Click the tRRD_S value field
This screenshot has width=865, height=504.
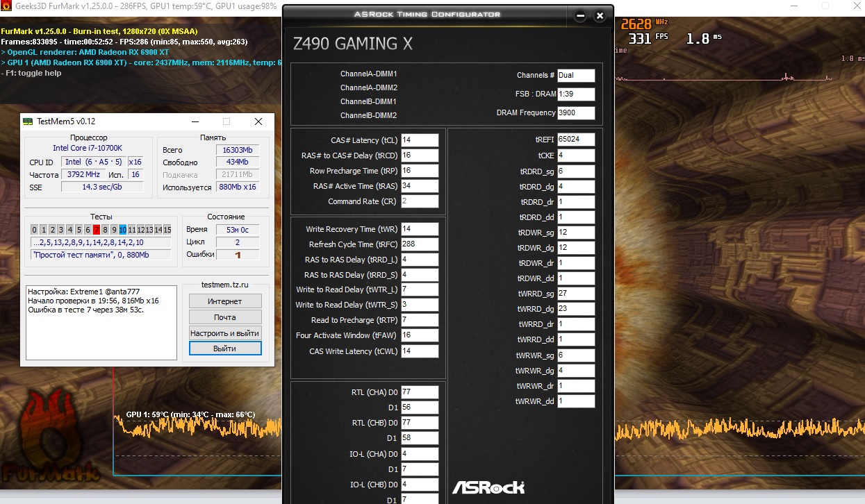pyautogui.click(x=420, y=275)
